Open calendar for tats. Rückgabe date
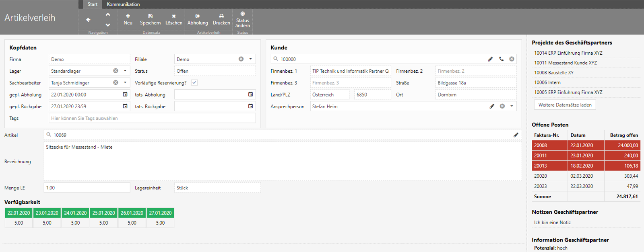This screenshot has width=644, height=252. 250,106
